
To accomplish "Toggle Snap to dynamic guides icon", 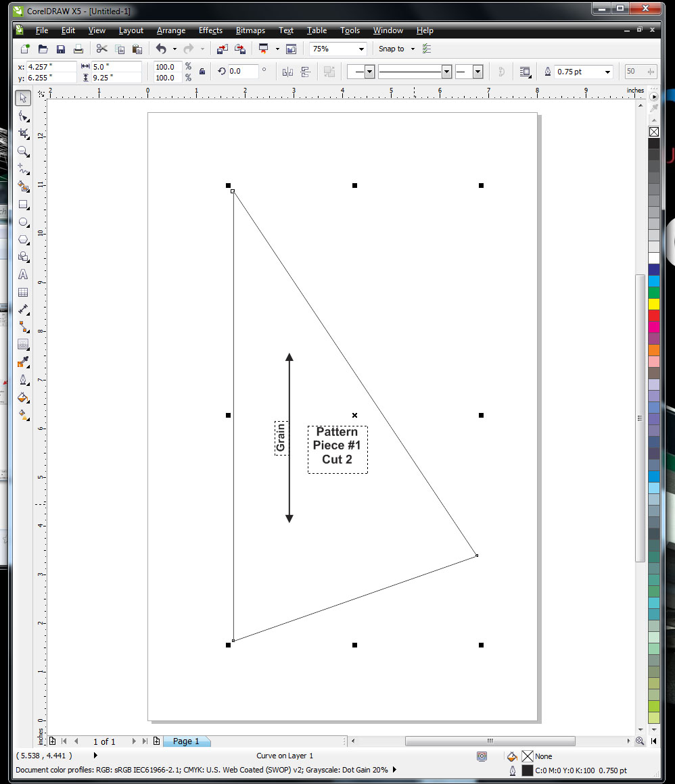I will (427, 49).
